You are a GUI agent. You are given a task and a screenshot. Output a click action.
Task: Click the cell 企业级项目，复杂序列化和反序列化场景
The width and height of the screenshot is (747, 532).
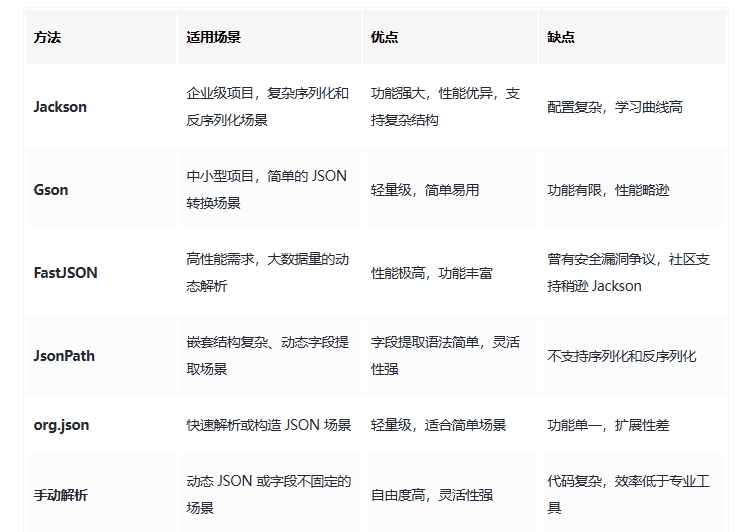(x=269, y=107)
